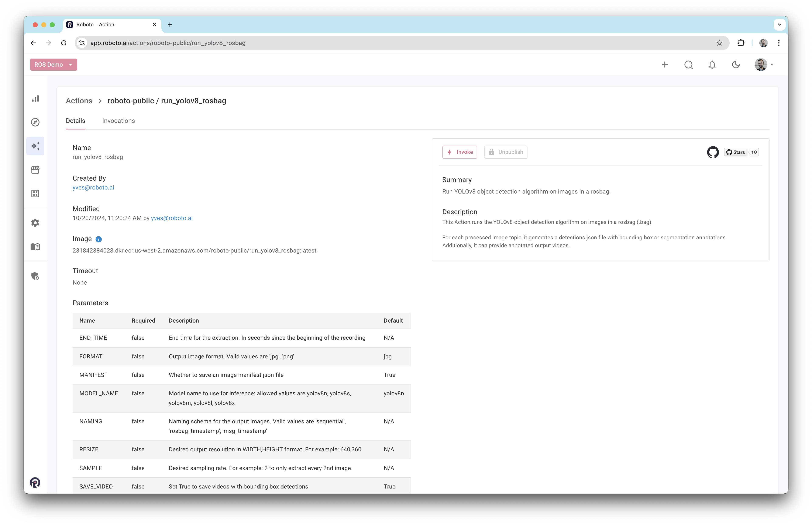
Task: Open the chat search bubble icon
Action: [688, 65]
